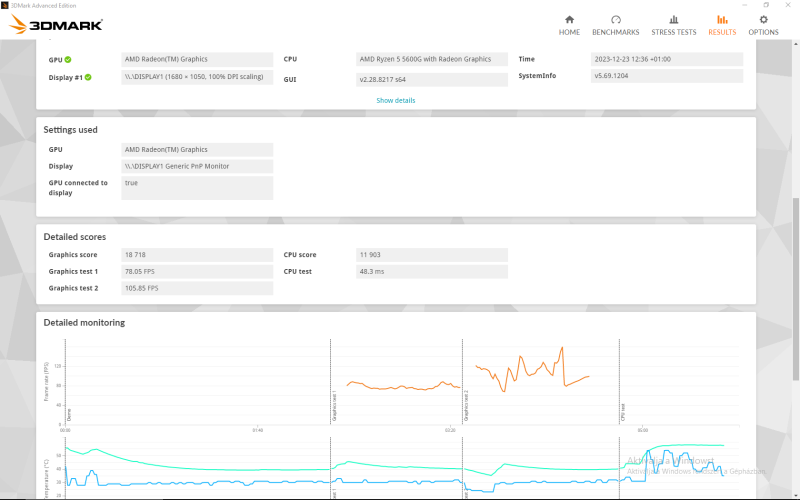Click GPU connected to display true value
Viewport: 800px width, 500px height.
(197, 188)
